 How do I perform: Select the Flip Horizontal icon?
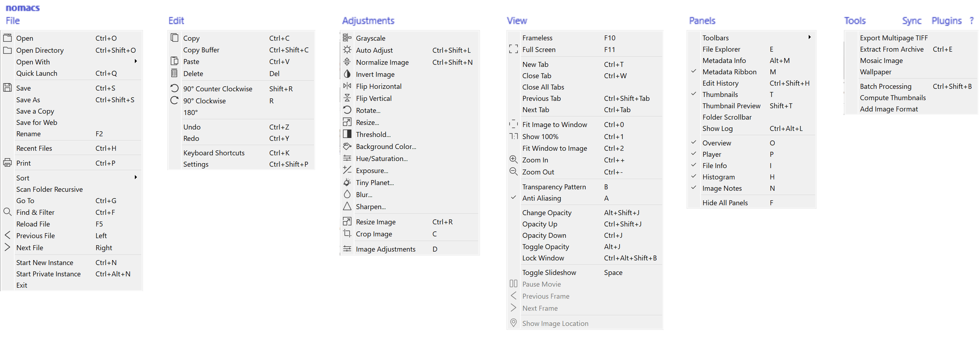coord(346,86)
